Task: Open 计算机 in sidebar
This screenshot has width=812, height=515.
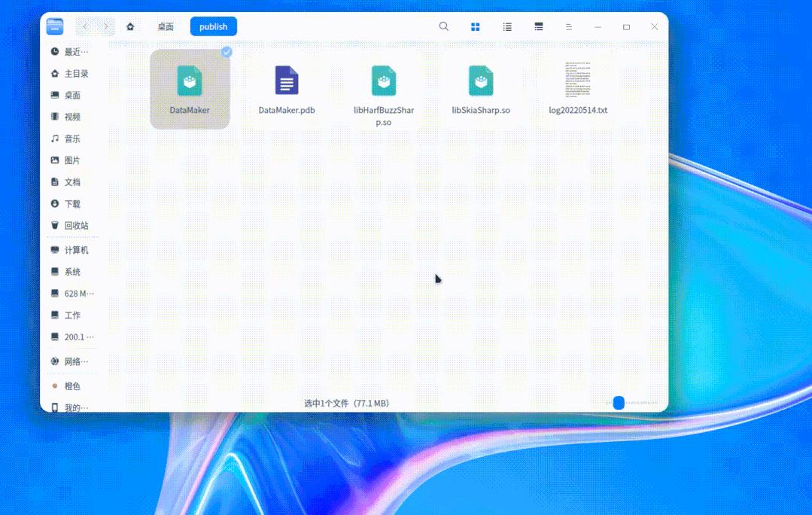Action: tap(70, 250)
